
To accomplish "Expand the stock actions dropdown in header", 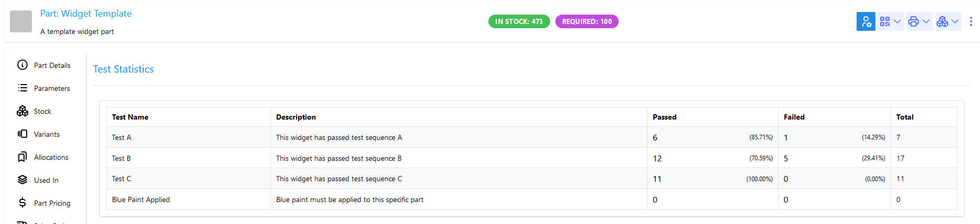I will pos(948,21).
